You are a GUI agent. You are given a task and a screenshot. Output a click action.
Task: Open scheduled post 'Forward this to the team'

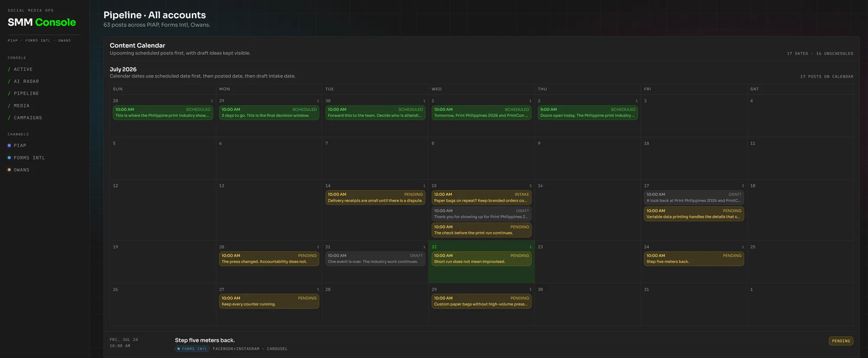375,113
